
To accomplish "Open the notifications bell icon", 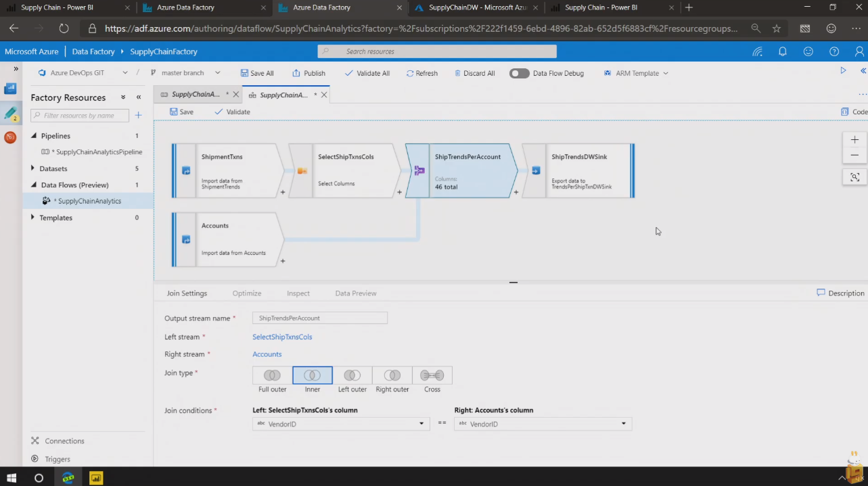I will point(783,51).
